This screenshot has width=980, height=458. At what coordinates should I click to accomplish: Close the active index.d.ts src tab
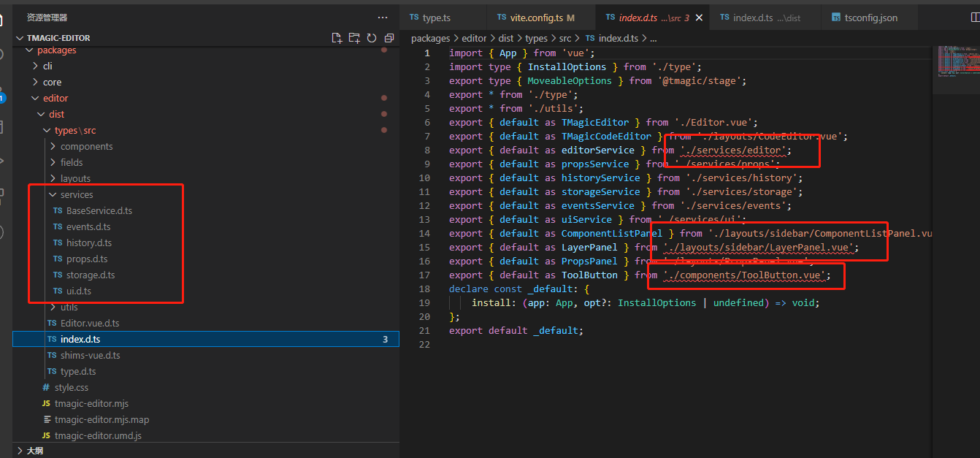697,18
